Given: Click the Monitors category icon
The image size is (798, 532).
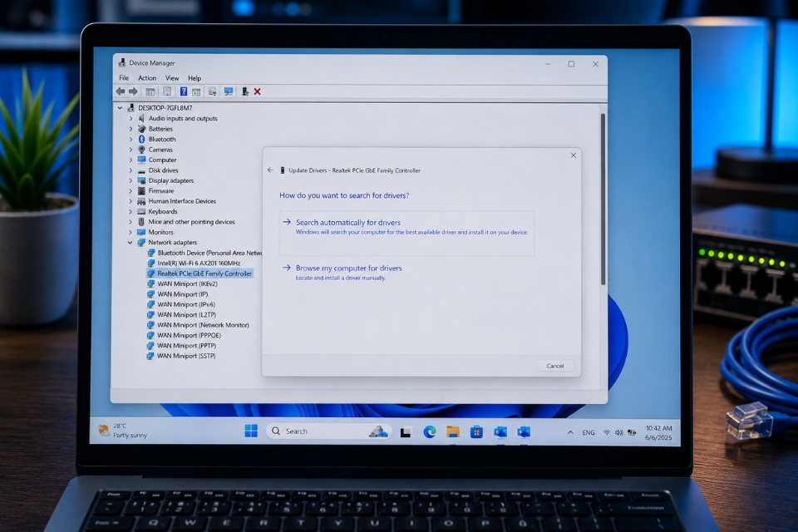Looking at the screenshot, I should pyautogui.click(x=141, y=232).
